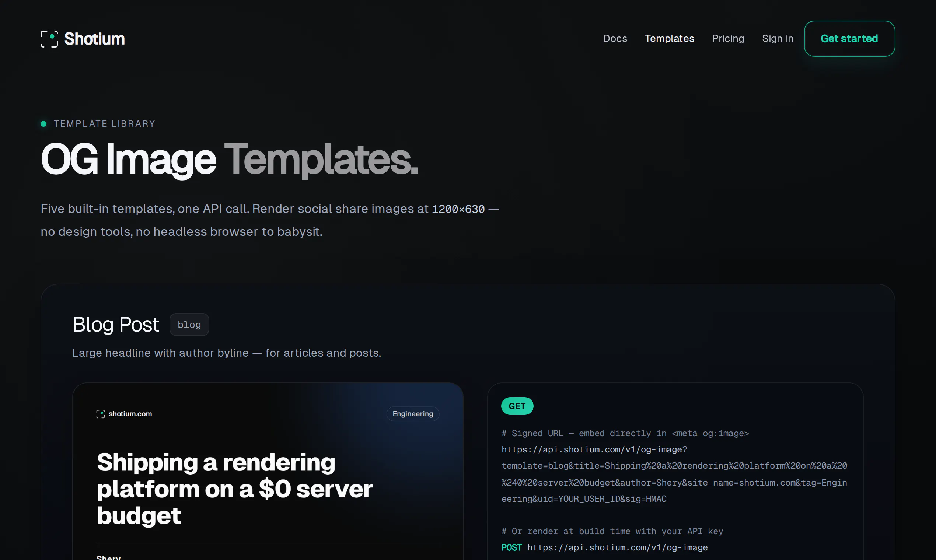
Task: Click the green dot beside TEMPLATE LIBRARY
Action: point(43,124)
